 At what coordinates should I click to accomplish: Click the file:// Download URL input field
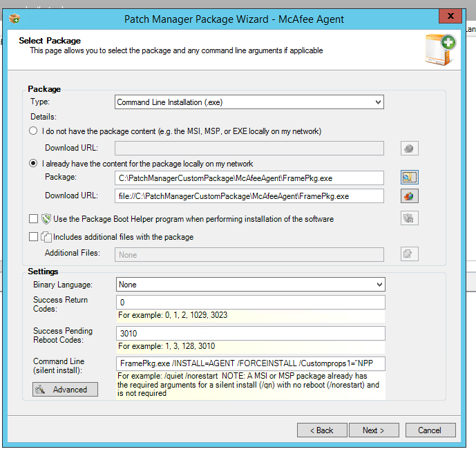click(249, 196)
